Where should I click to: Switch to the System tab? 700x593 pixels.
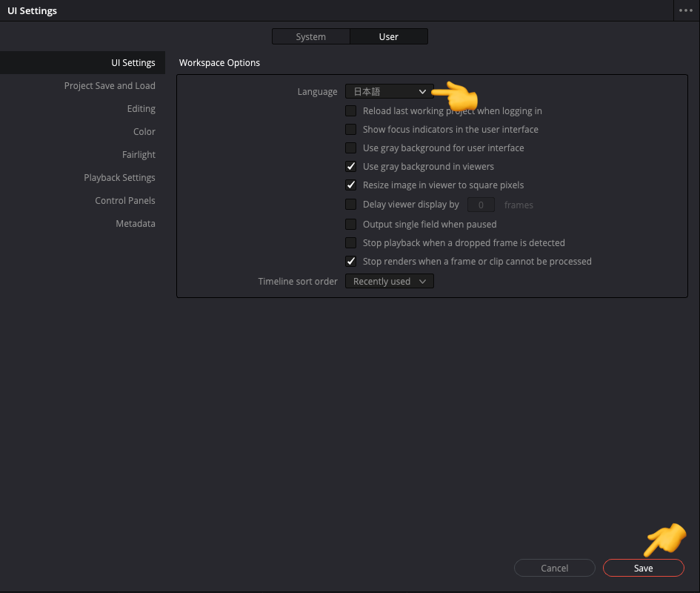click(x=311, y=36)
